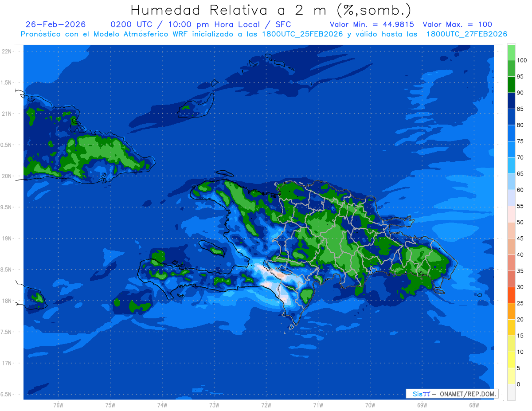
Task: Pick the dark green swatch between 90 and 95
Action: (511, 85)
